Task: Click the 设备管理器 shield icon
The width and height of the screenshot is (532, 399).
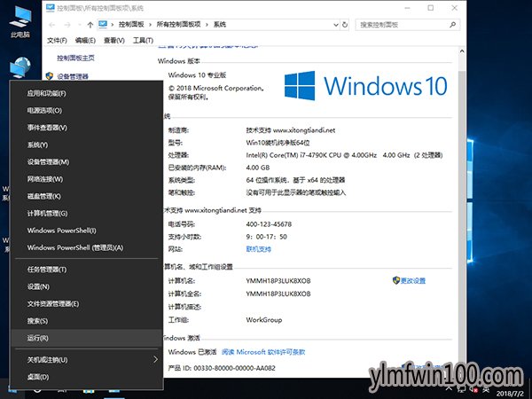Action: point(50,76)
